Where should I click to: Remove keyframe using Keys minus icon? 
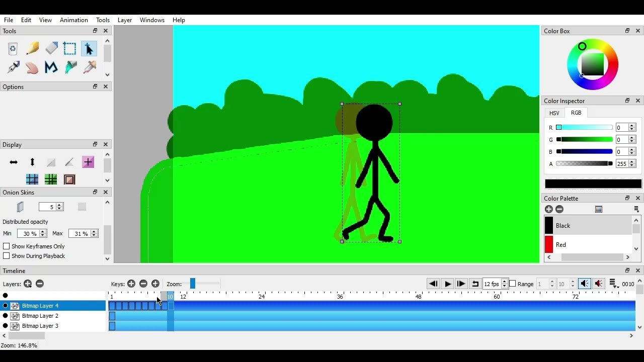point(143,284)
